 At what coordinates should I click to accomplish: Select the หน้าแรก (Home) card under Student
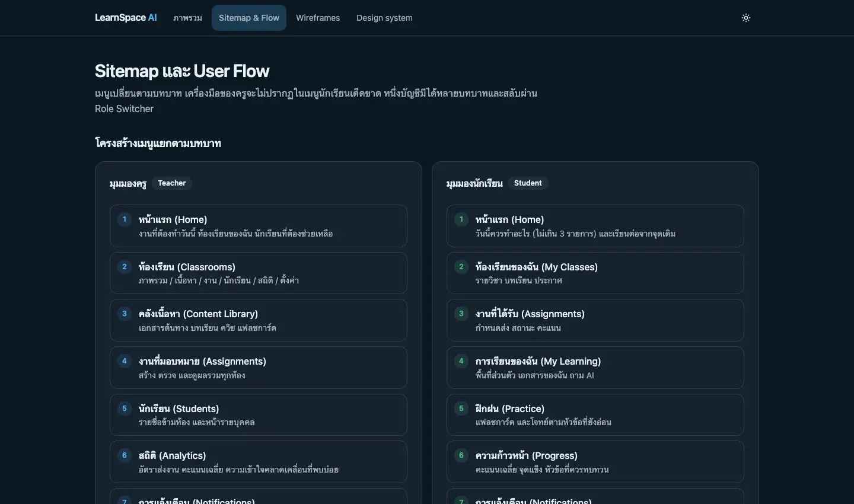(595, 226)
